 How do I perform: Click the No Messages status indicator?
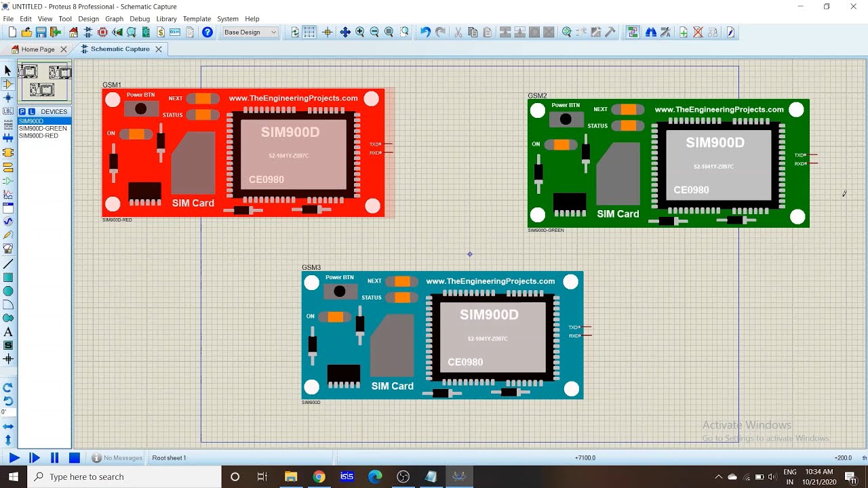click(117, 458)
